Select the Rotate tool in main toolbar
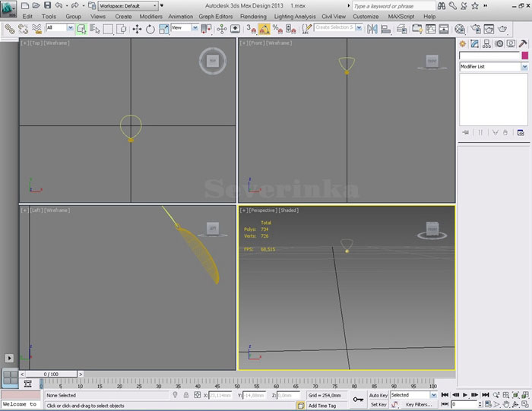532x411 pixels. tap(150, 29)
